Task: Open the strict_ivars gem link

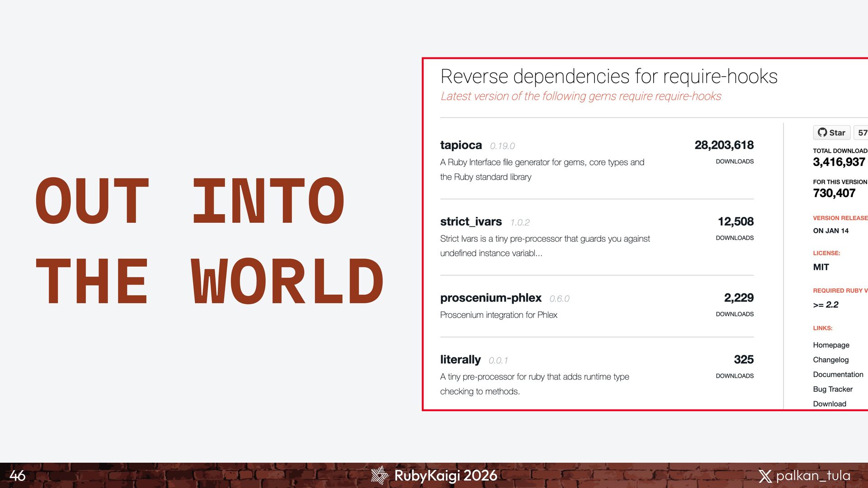Action: (471, 221)
